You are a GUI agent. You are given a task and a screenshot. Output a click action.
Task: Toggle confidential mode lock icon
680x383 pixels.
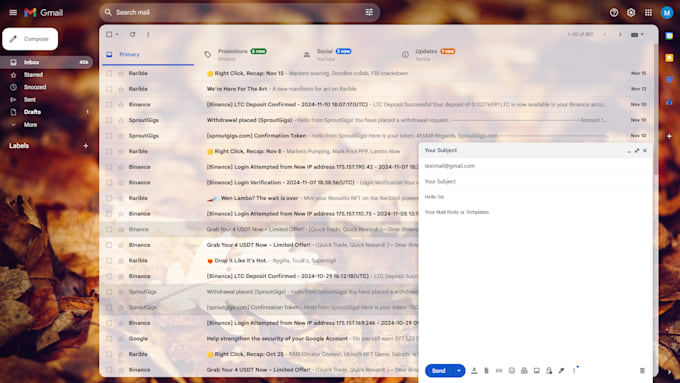point(549,370)
